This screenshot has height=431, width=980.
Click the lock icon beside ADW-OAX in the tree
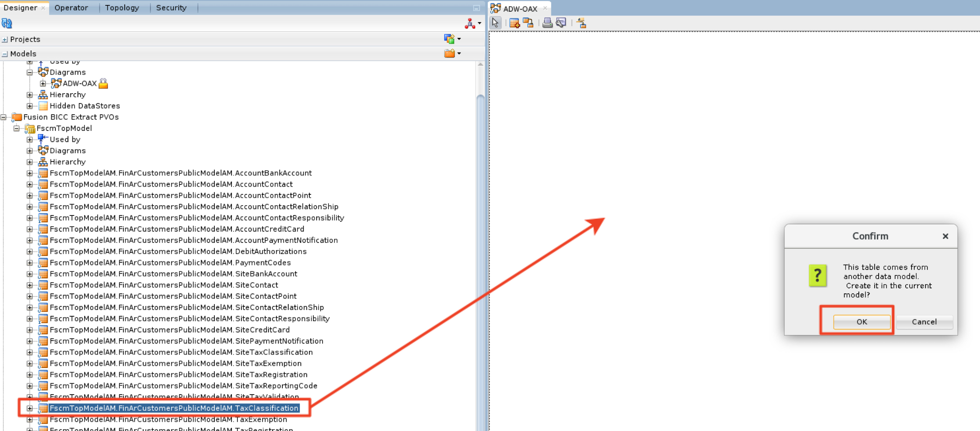tap(103, 83)
